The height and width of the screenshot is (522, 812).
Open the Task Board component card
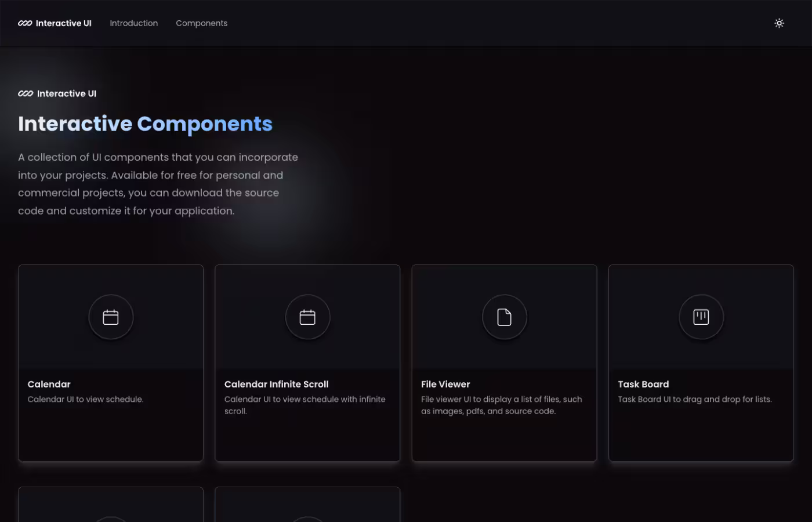click(701, 363)
